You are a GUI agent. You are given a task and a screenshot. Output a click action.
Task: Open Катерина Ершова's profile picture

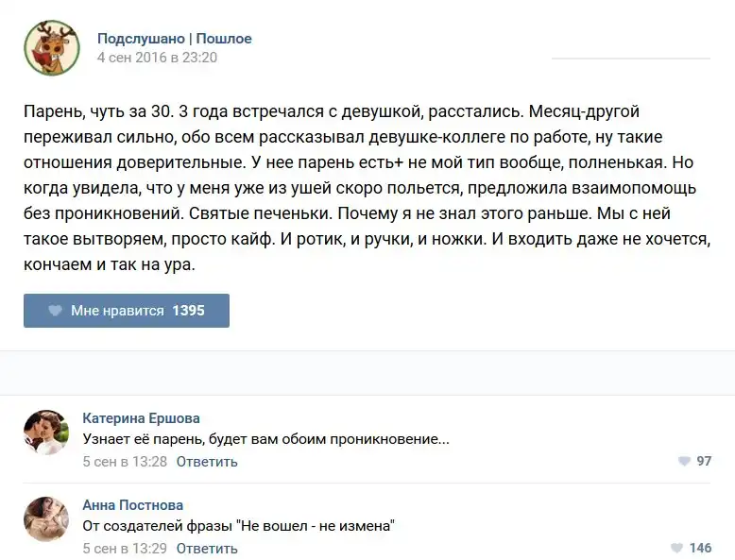pos(46,433)
